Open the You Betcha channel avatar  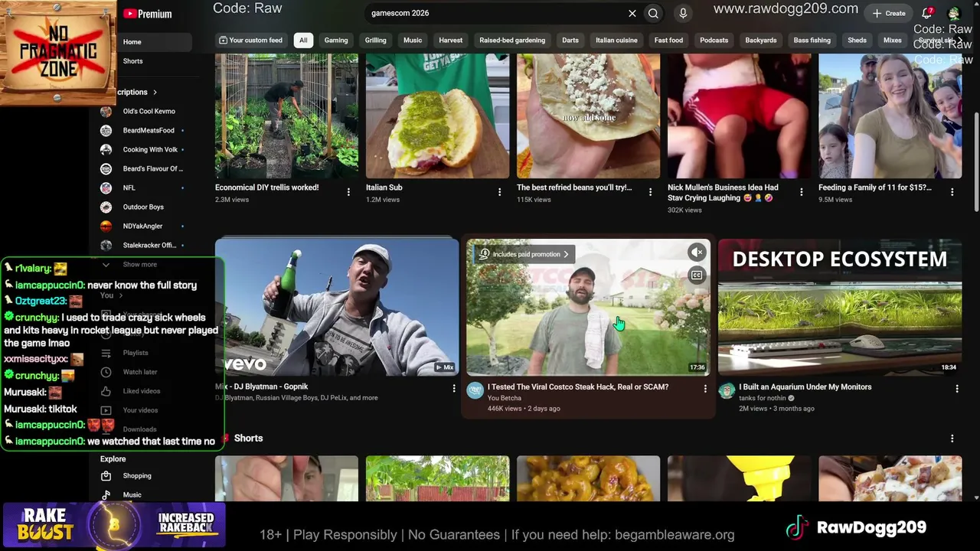475,391
